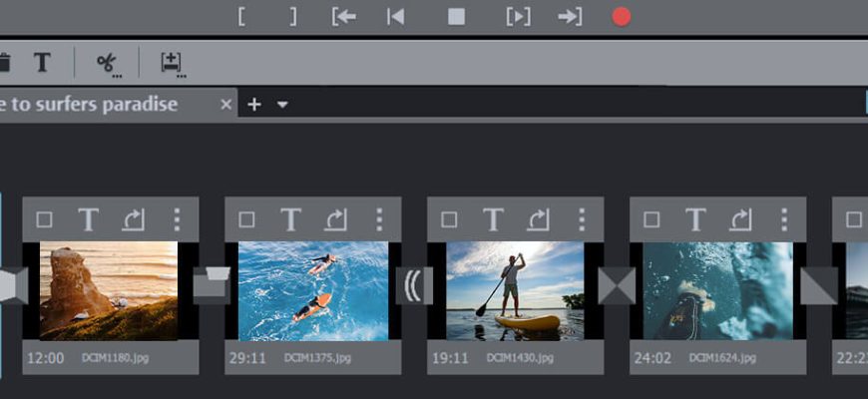Image resolution: width=868 pixels, height=399 pixels.
Task: Set the range end marker bracket
Action: (x=293, y=17)
